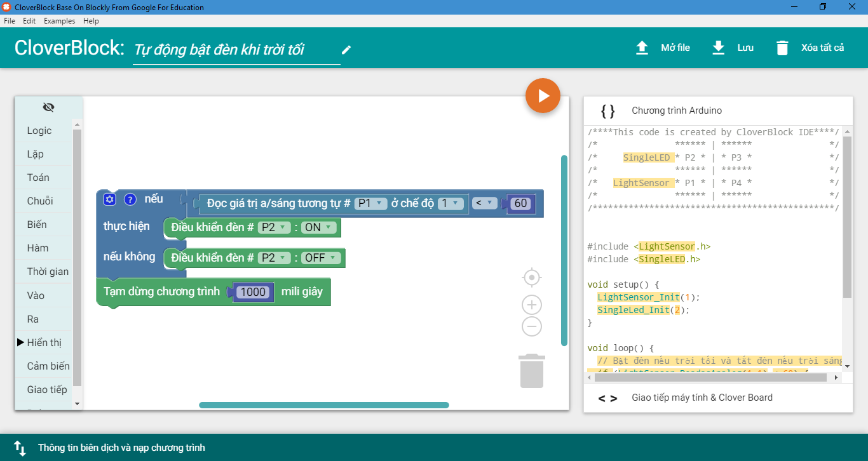Open the comparison operator dropdown

pyautogui.click(x=485, y=203)
